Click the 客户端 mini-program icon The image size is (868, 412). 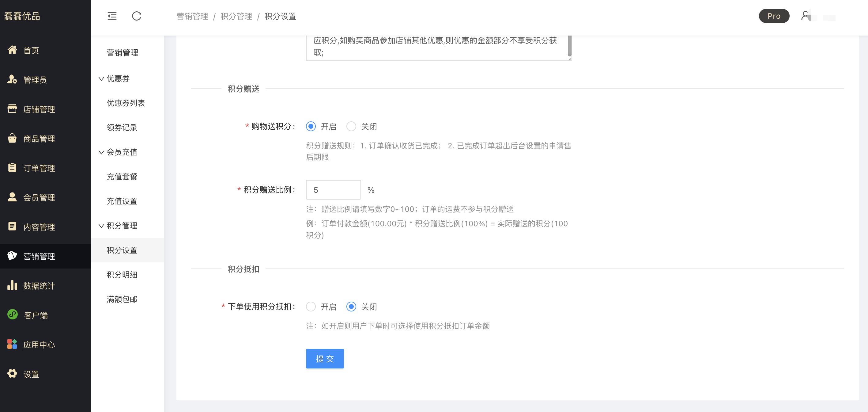(13, 315)
